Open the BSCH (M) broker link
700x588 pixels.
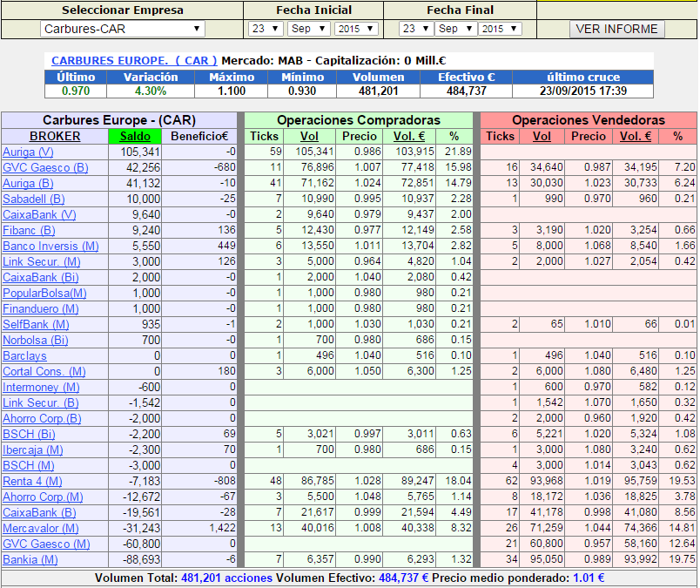coord(29,465)
